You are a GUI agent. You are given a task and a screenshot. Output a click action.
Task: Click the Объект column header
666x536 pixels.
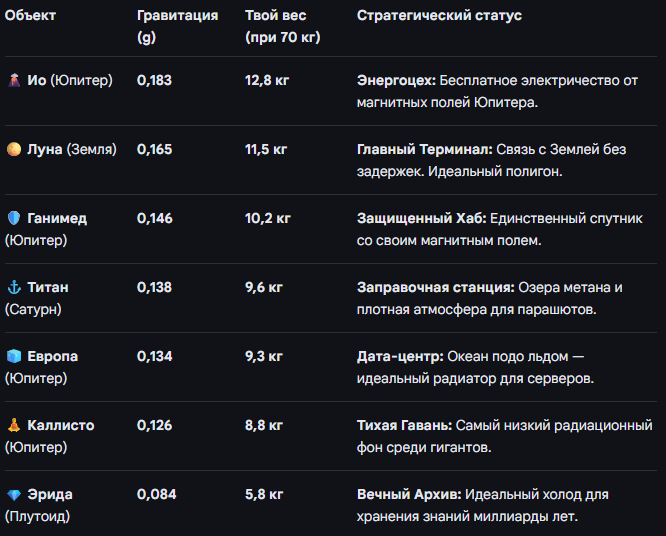(30, 16)
